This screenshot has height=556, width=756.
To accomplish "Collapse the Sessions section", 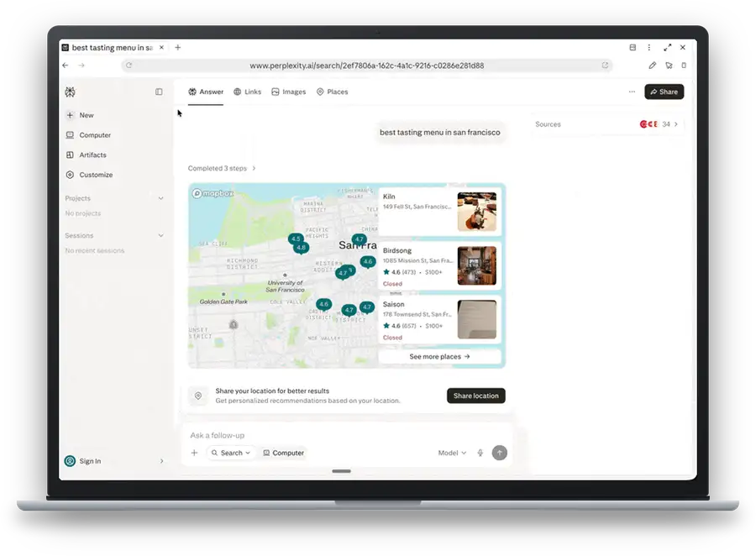I will [x=160, y=235].
